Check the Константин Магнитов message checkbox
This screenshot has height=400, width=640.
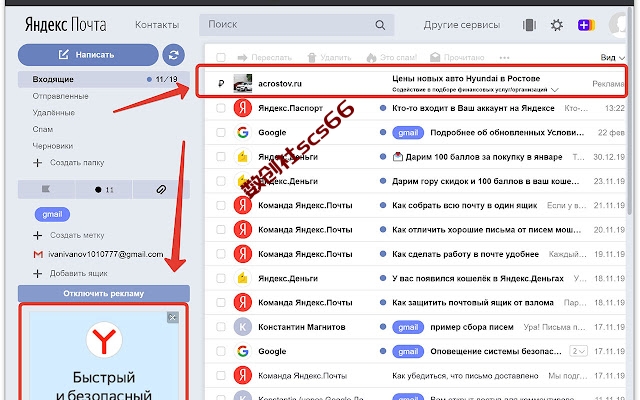(x=221, y=327)
